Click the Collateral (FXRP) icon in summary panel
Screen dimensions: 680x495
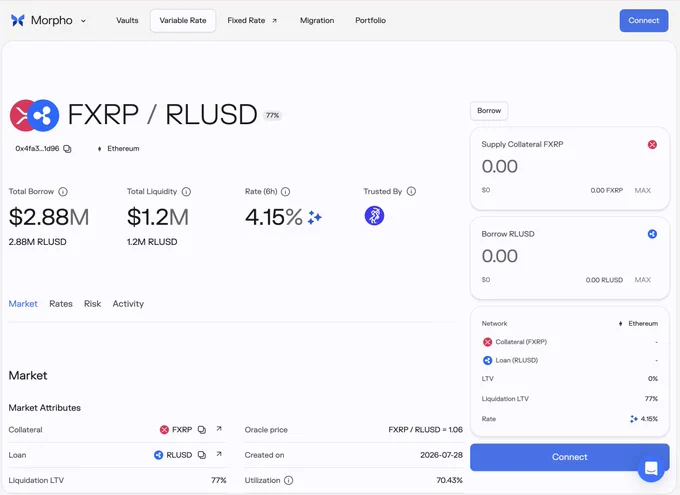point(487,342)
